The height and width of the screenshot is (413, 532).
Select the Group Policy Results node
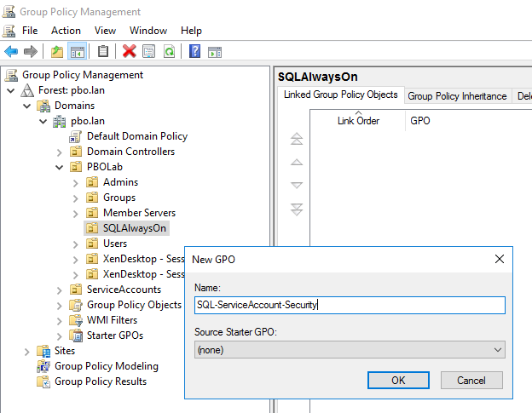101,381
